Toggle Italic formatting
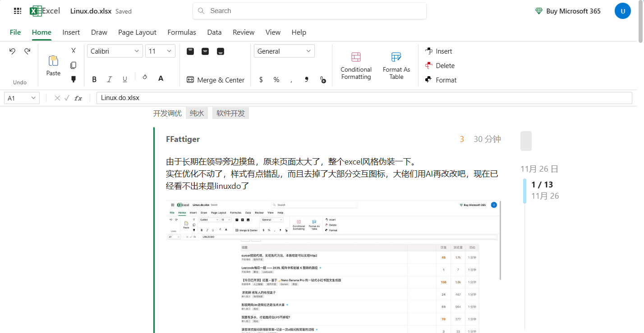 pyautogui.click(x=109, y=79)
